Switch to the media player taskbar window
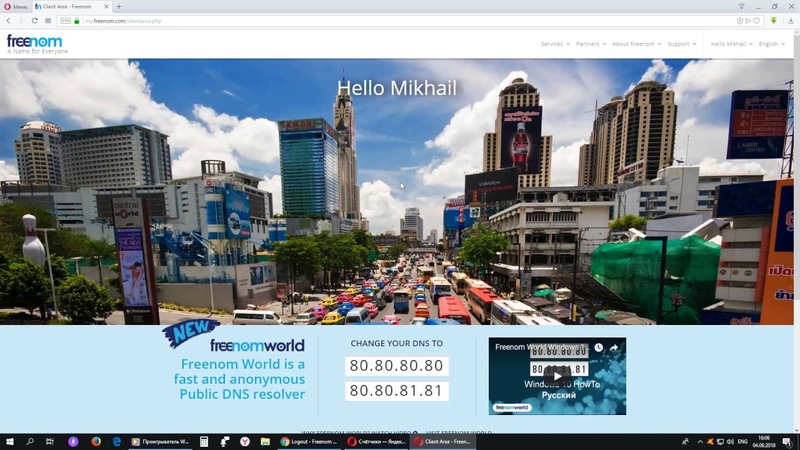Screen dimensions: 800x450 tap(160, 442)
